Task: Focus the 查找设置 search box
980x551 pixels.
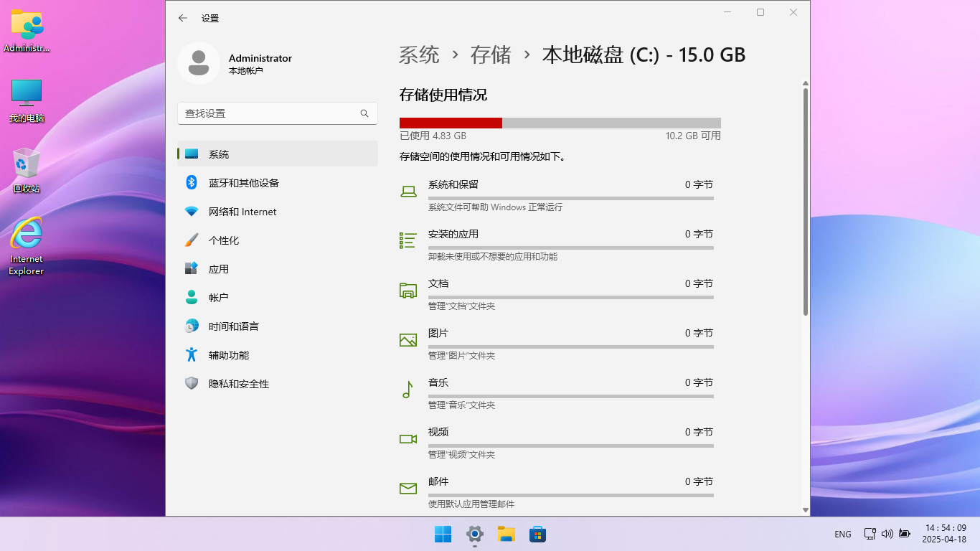Action: coord(278,113)
